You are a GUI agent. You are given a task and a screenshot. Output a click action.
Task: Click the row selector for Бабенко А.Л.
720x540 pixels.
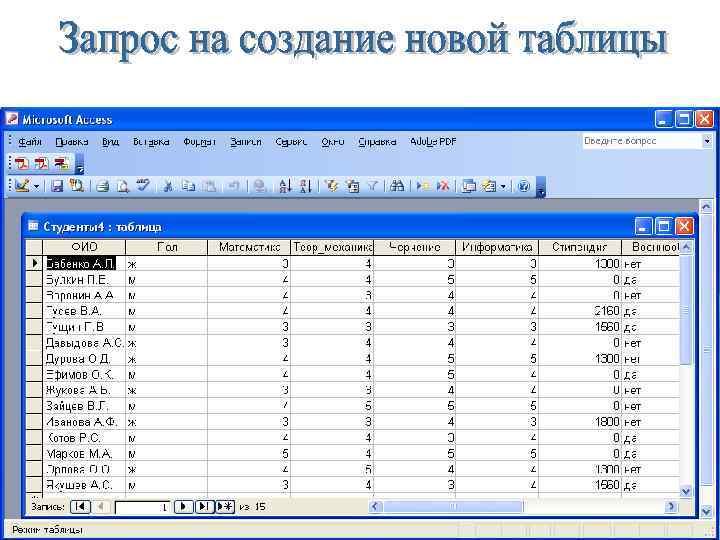click(x=34, y=264)
